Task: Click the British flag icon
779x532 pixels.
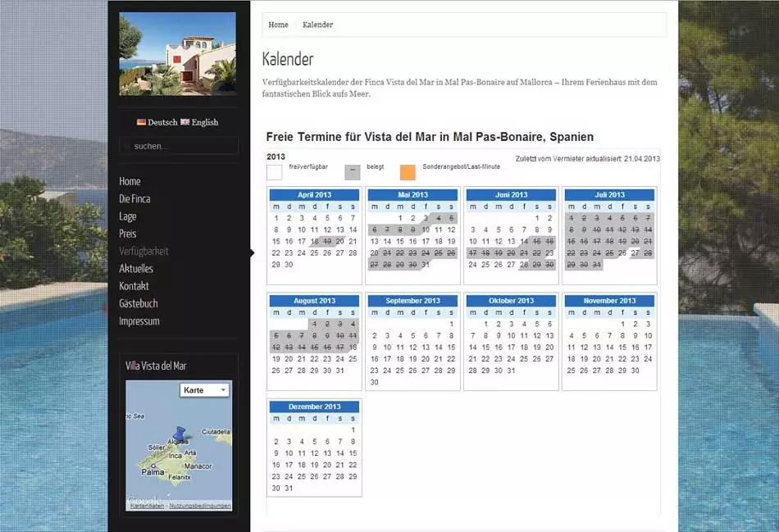Action: coord(184,122)
